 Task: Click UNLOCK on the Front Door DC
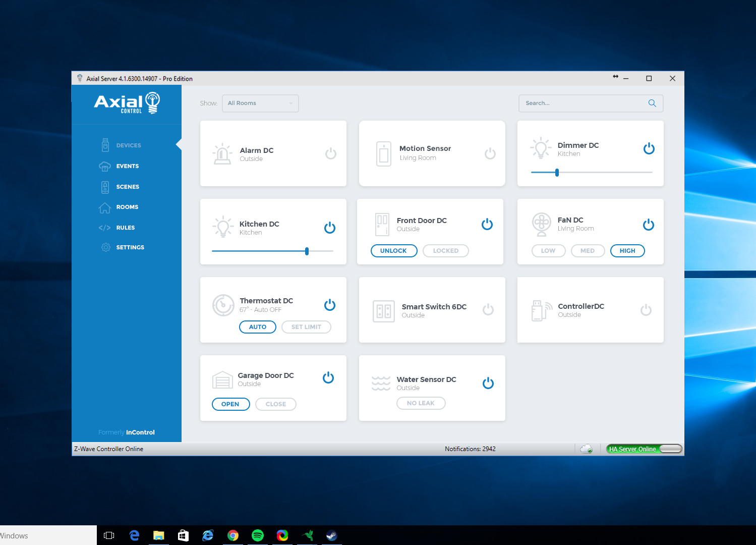point(394,251)
